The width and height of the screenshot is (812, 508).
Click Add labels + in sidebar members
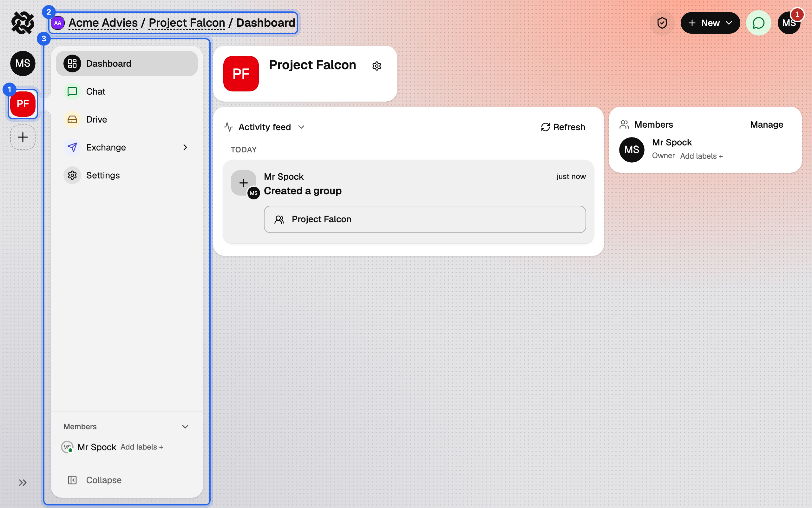141,447
